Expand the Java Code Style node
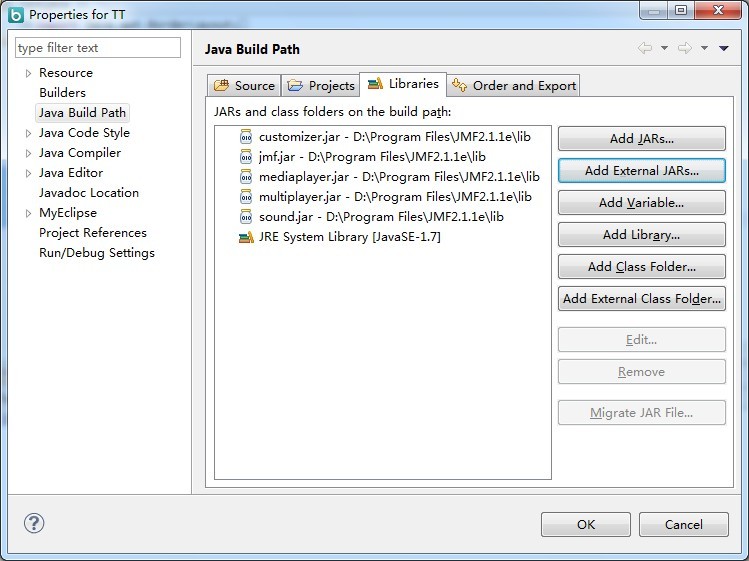 click(28, 133)
